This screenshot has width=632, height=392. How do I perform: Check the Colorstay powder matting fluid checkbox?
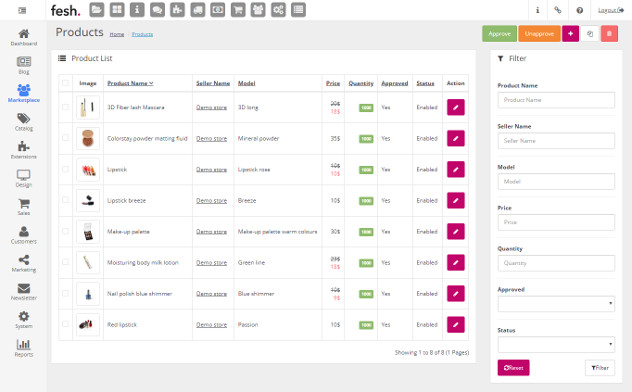(x=65, y=138)
